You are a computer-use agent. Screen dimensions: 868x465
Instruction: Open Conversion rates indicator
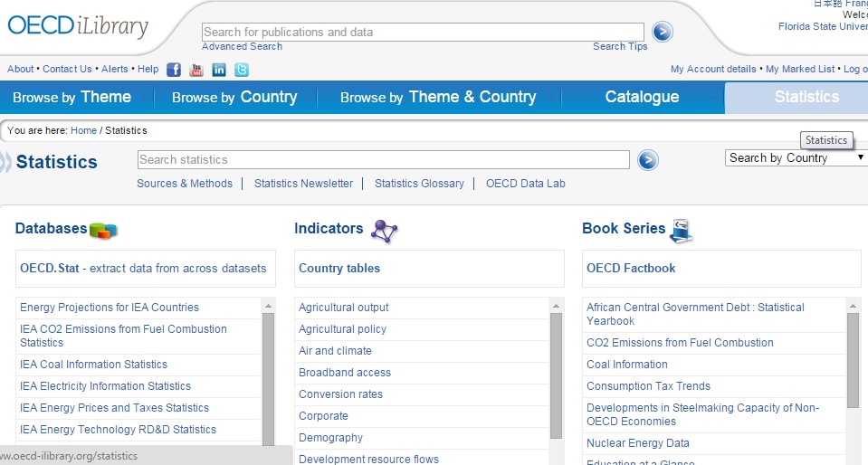(x=340, y=394)
